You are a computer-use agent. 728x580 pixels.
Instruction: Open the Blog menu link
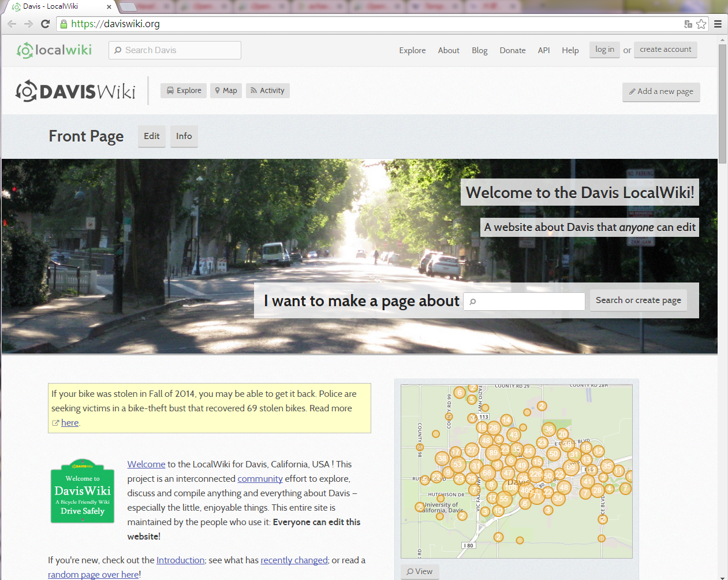480,50
